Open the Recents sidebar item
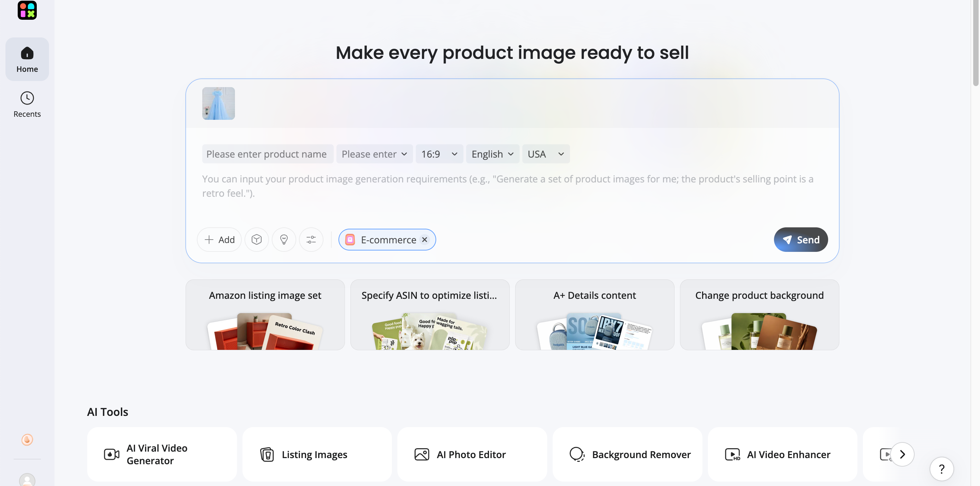The width and height of the screenshot is (980, 486). pos(27,104)
